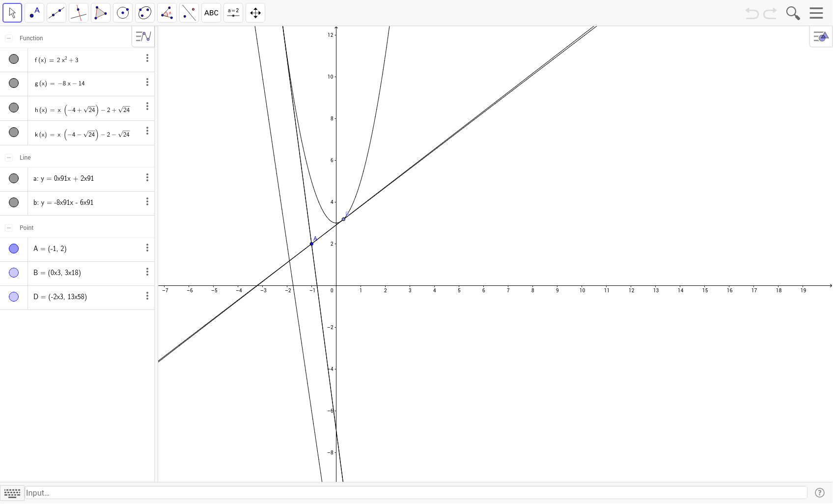Select the f(x) = 2x² + 3 definition text
833x504 pixels.
tap(56, 60)
